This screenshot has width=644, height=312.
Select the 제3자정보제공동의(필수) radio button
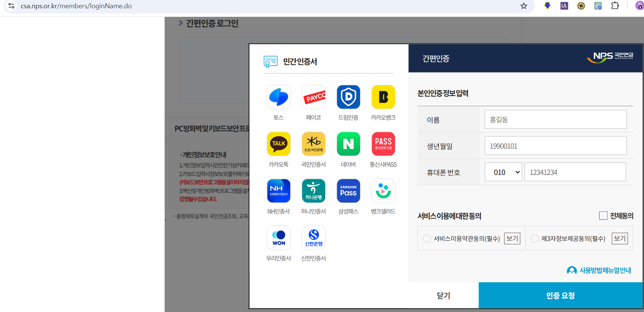[x=535, y=238]
